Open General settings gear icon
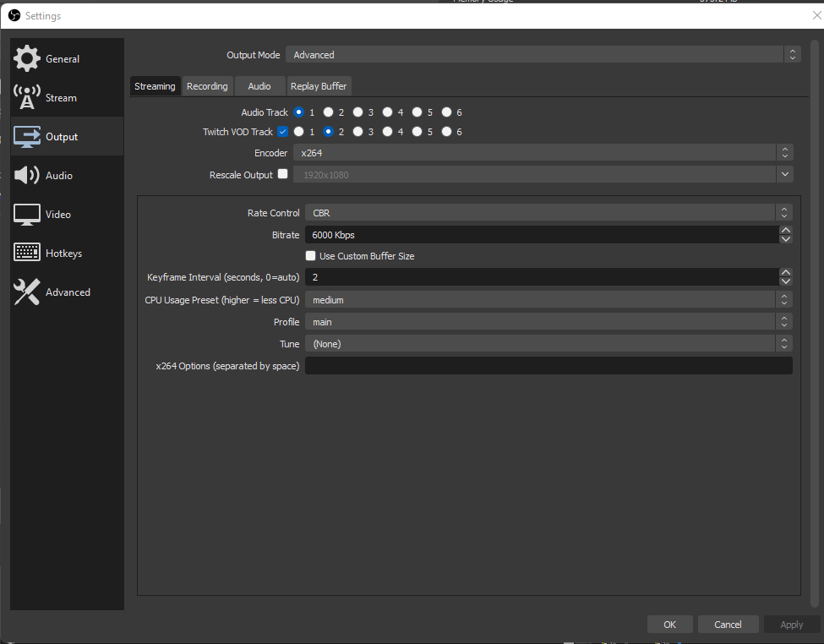The width and height of the screenshot is (824, 644). pyautogui.click(x=27, y=58)
